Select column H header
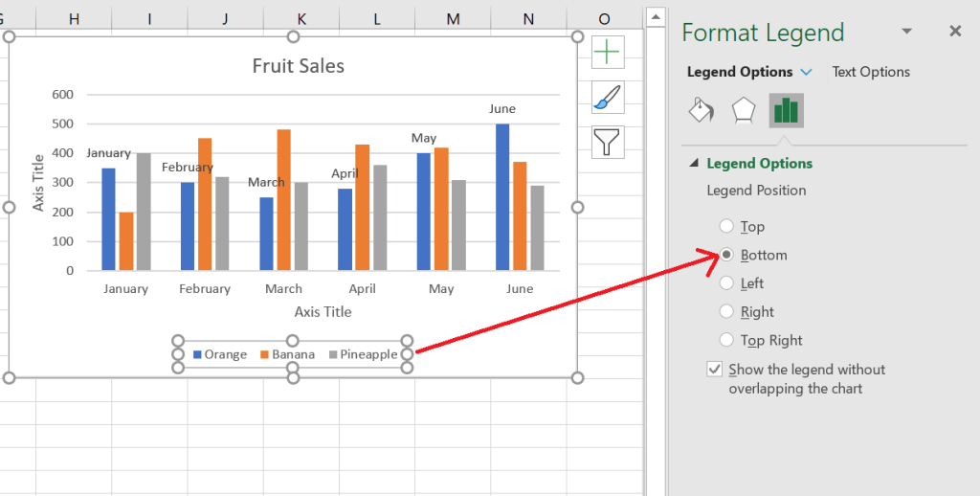This screenshot has height=496, width=980. click(74, 19)
